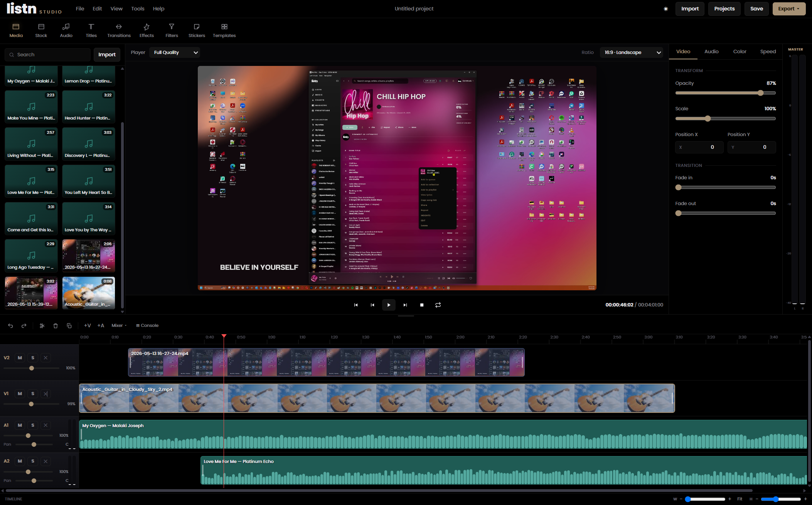The image size is (812, 505).
Task: Switch to the Audio properties tab
Action: (711, 52)
